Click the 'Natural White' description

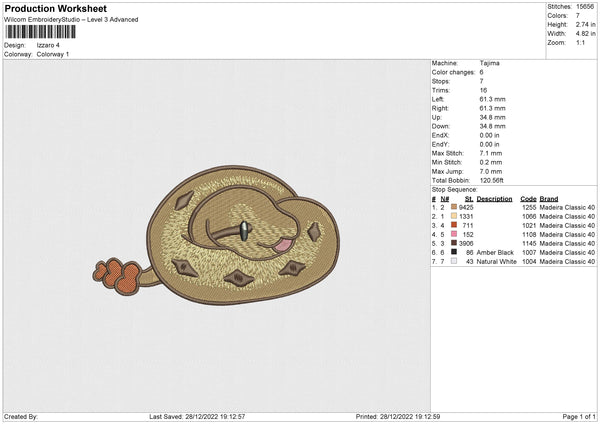497,262
